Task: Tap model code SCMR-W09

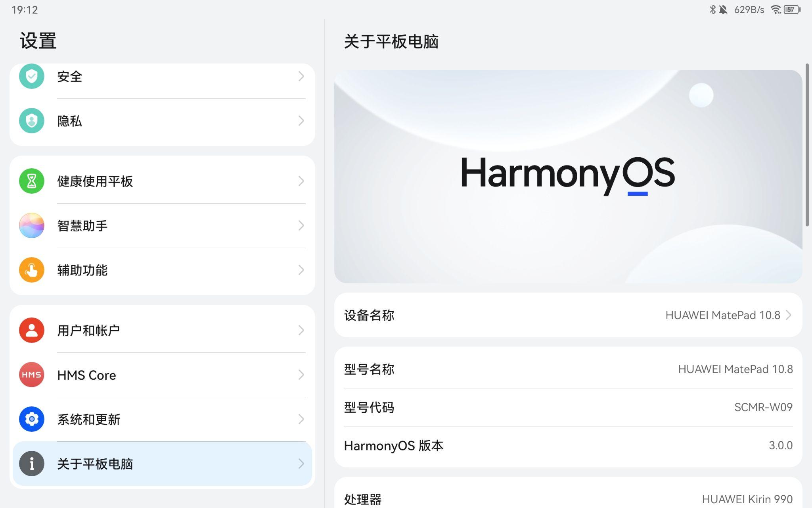Action: click(763, 407)
